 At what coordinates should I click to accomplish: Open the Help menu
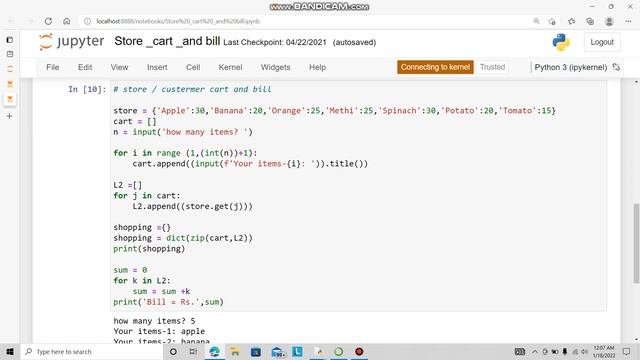[x=317, y=67]
